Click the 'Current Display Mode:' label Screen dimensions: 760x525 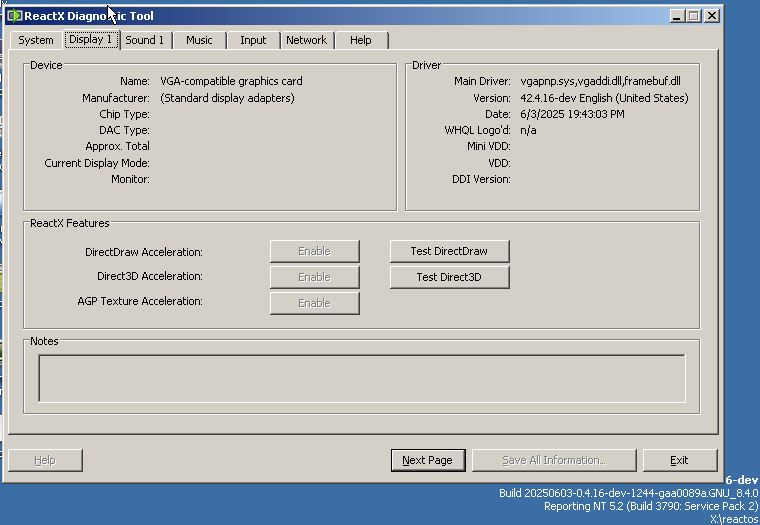pyautogui.click(x=97, y=163)
